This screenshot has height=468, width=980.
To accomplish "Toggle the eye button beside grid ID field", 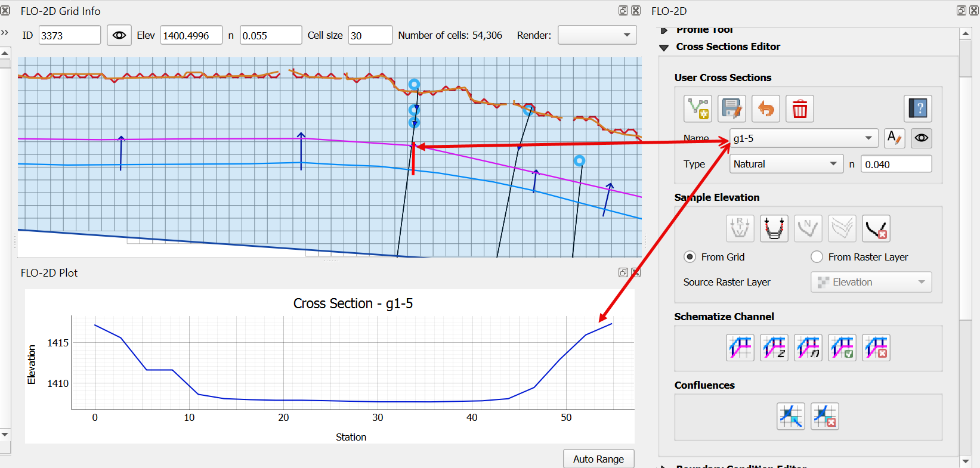I will (119, 35).
